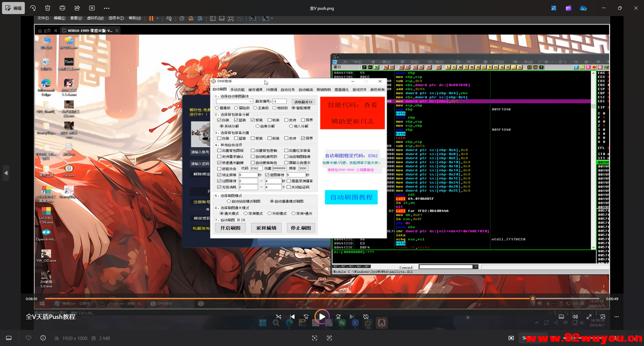Expand the dropdown arrow beside the pause icon

pyautogui.click(x=158, y=18)
